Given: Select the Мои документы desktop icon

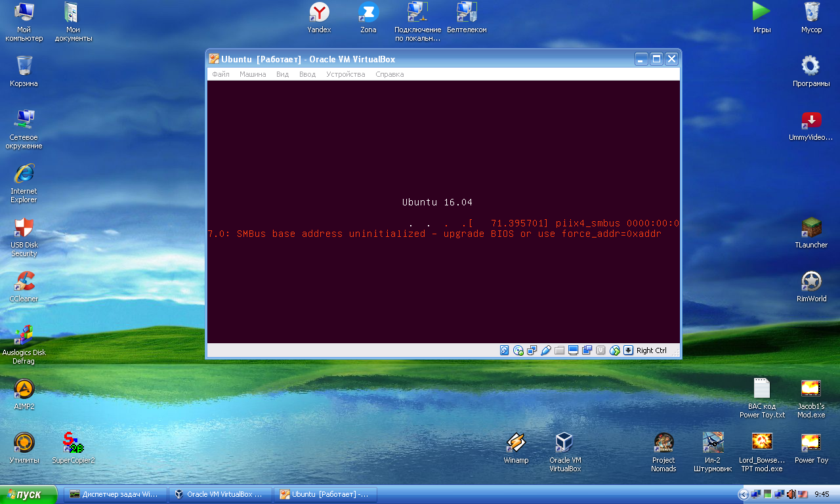Looking at the screenshot, I should click(x=73, y=22).
